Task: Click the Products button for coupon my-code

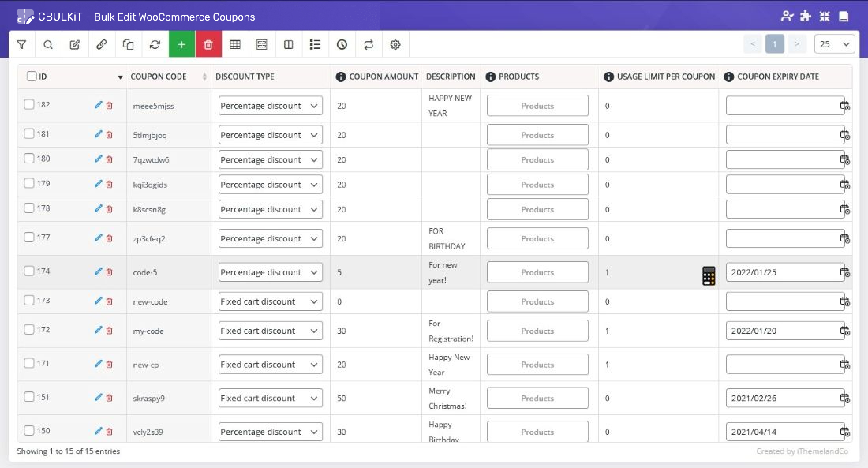Action: coord(537,331)
